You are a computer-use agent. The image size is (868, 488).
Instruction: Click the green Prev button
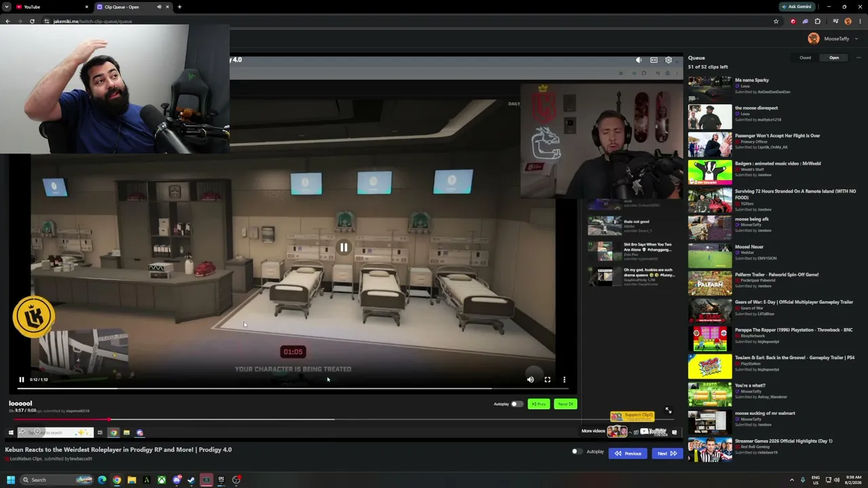538,404
